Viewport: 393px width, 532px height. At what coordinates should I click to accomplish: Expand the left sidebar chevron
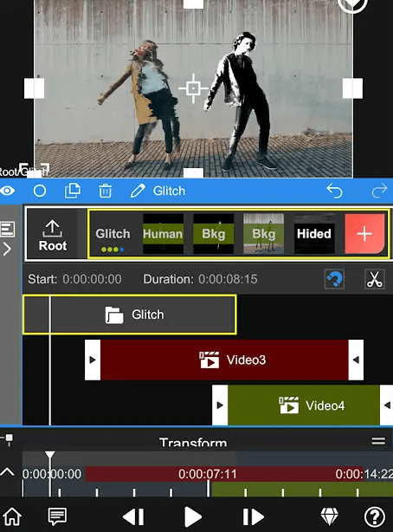coord(7,250)
